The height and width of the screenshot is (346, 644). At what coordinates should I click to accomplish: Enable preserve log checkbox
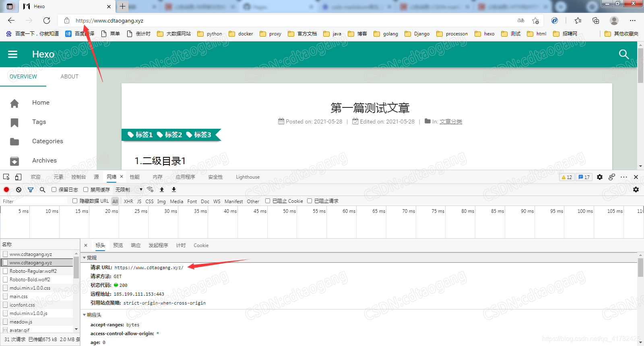pyautogui.click(x=54, y=189)
